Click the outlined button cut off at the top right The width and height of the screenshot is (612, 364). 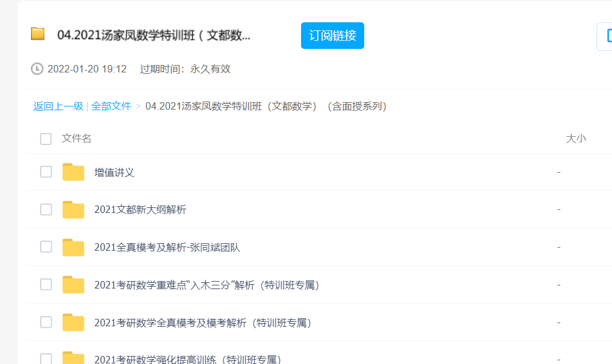click(604, 37)
